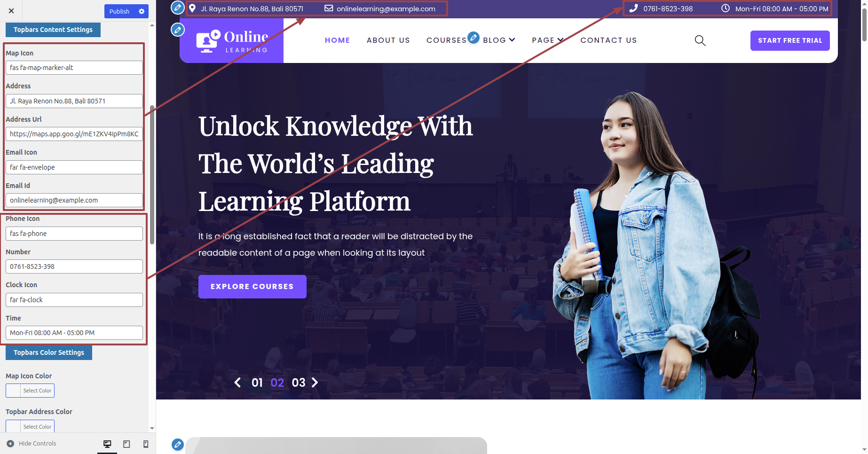Click the edit pencil icon over the navigation menu
Screen dimensions: 868x454
tap(473, 38)
